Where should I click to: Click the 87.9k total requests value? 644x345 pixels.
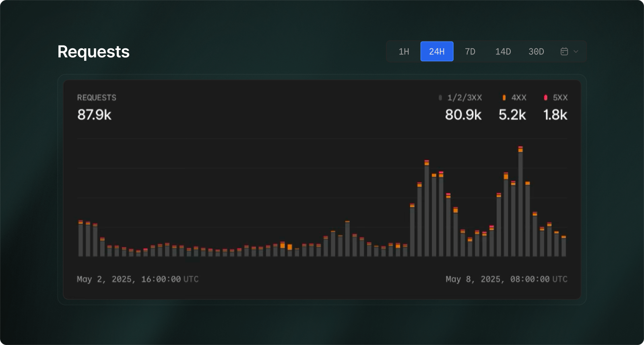coord(94,115)
